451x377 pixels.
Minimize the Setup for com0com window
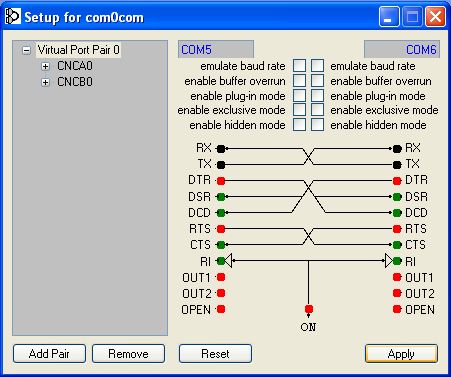389,16
